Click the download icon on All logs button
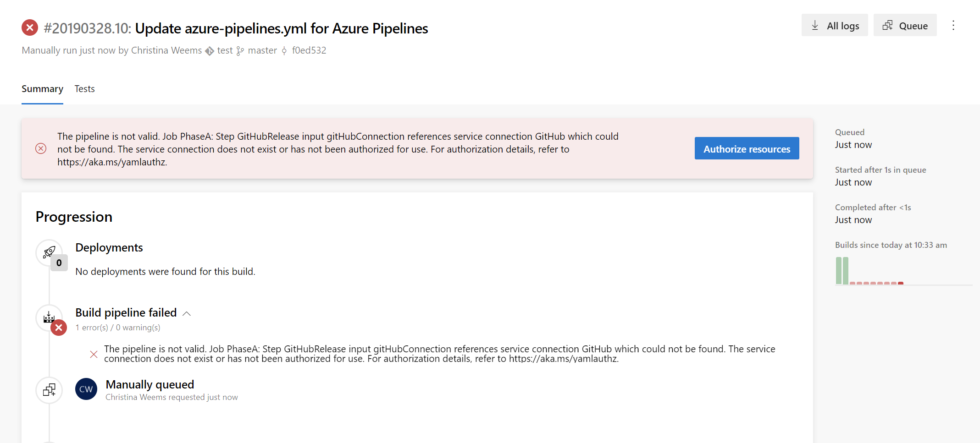Screen dimensions: 980x443 pos(815,25)
